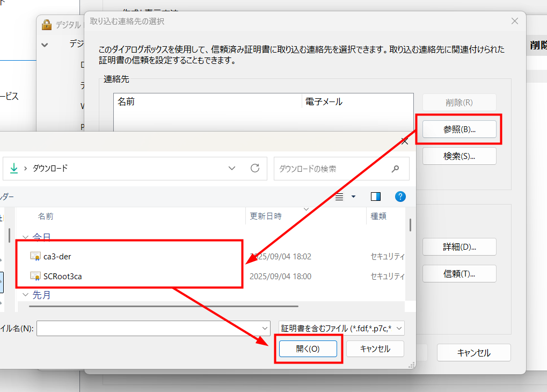Click the lock icon in background window
This screenshot has width=547, height=392.
pos(46,25)
